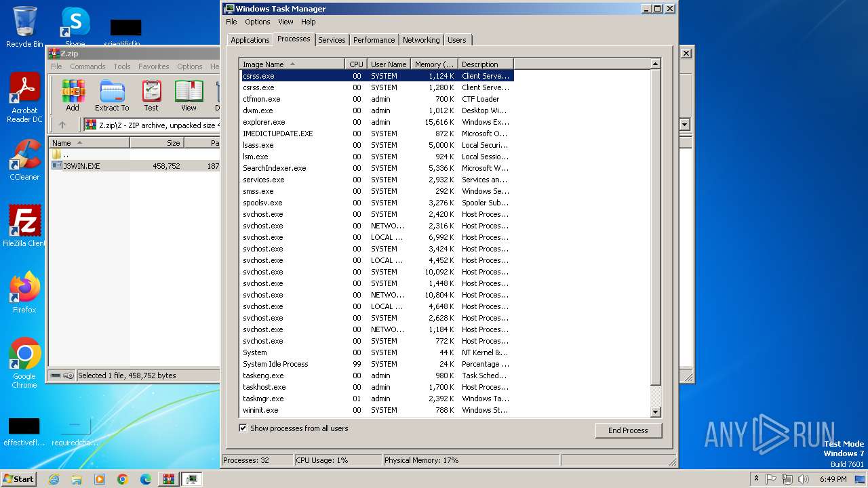Click the network icon in system tray
Viewport: 868px width, 488px height.
(787, 479)
